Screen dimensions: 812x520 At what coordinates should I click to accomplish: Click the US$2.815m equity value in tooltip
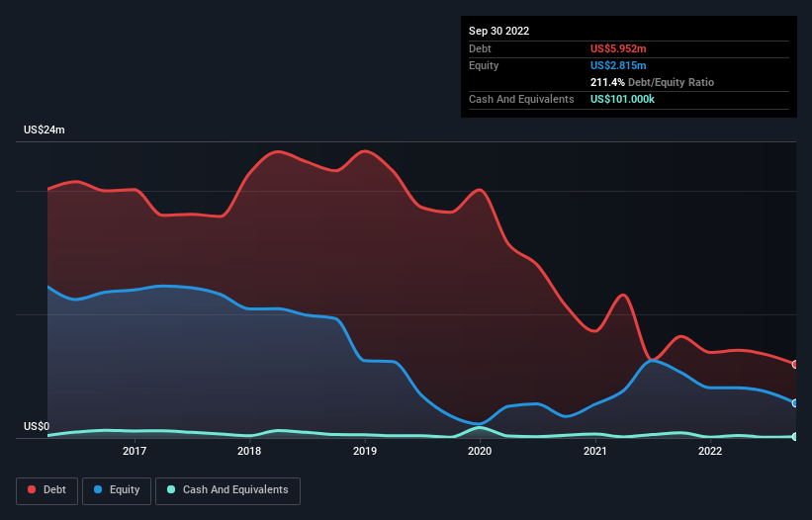click(x=618, y=65)
